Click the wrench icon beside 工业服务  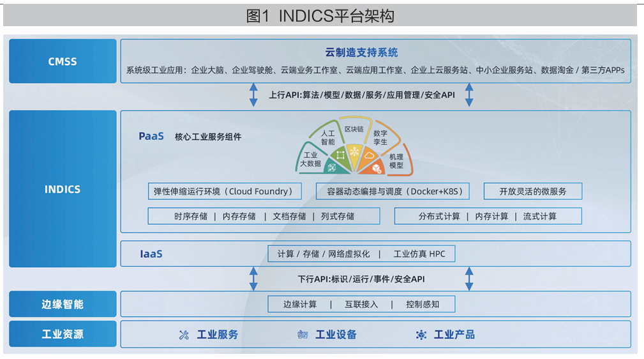(x=184, y=335)
